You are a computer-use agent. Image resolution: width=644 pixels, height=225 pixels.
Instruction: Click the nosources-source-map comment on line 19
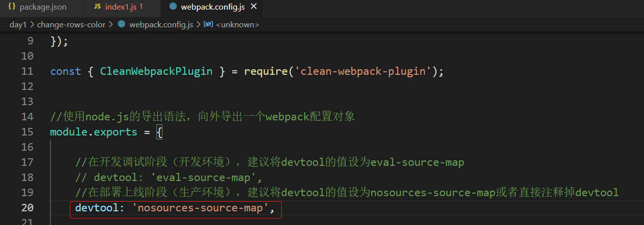[347, 193]
